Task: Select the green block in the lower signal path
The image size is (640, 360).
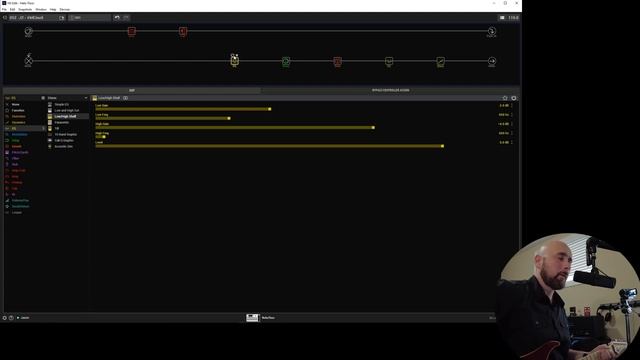Action: pyautogui.click(x=286, y=62)
